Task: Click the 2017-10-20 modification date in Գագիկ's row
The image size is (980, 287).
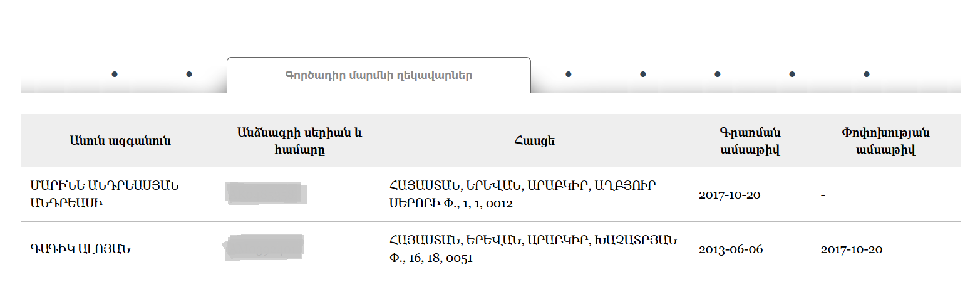Action: 852,249
